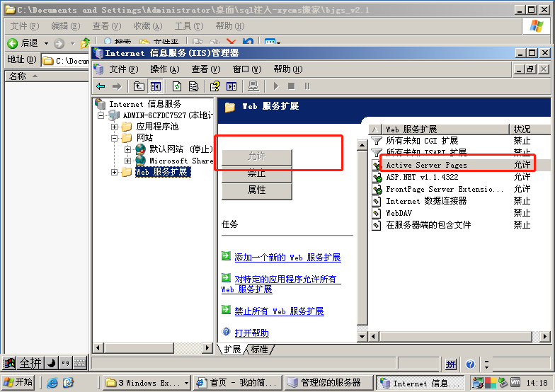Click Explorer window up-folder icon
Image resolution: width=555 pixels, height=392 pixels.
coord(85,43)
